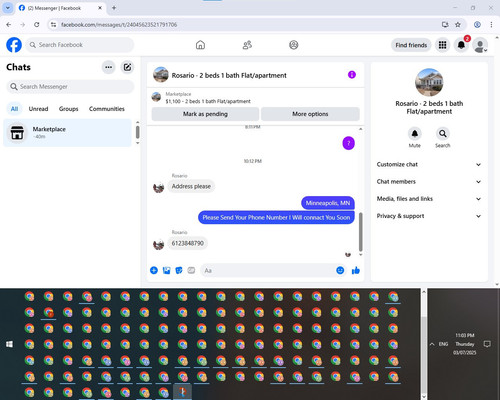The width and height of the screenshot is (500, 400).
Task: Click inside Search Facebook field
Action: pyautogui.click(x=80, y=45)
